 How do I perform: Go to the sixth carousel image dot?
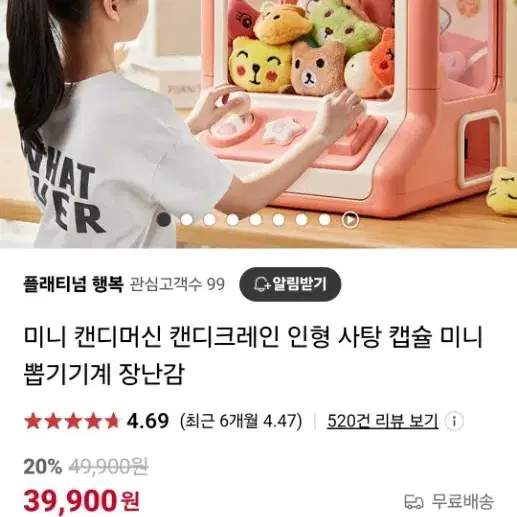(279, 220)
